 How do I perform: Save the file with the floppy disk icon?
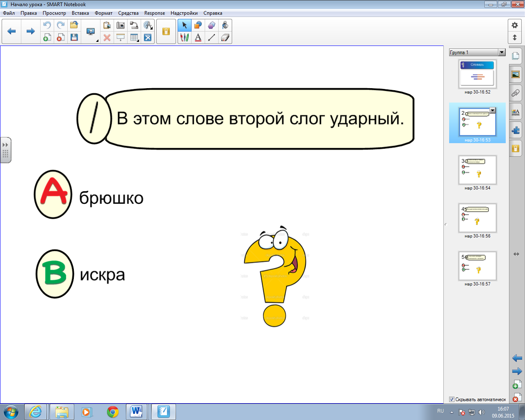(x=74, y=38)
